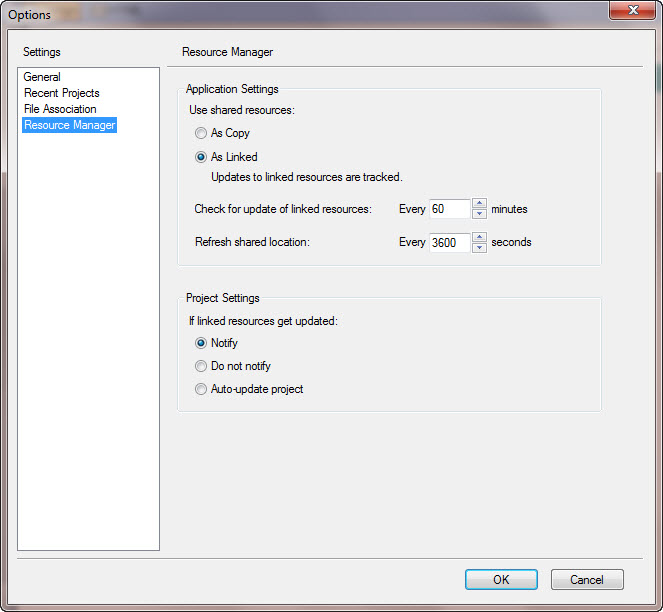Click the Options dialog title bar

(300, 14)
